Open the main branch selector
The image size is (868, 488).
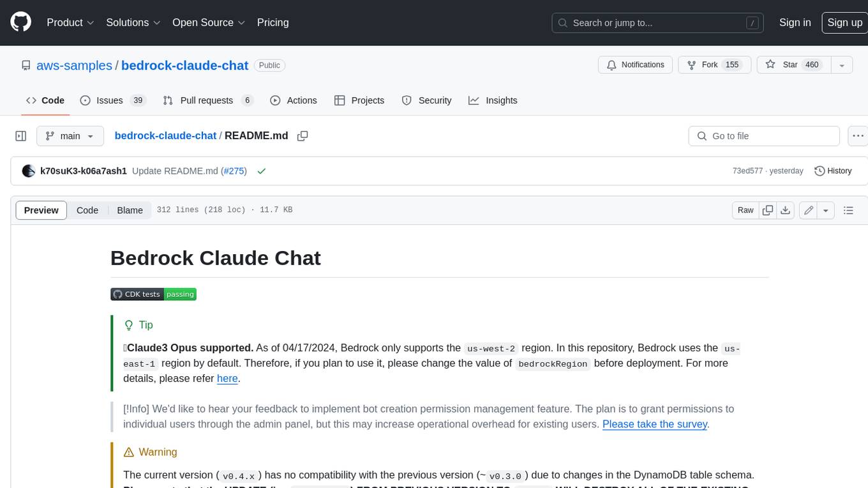[70, 136]
